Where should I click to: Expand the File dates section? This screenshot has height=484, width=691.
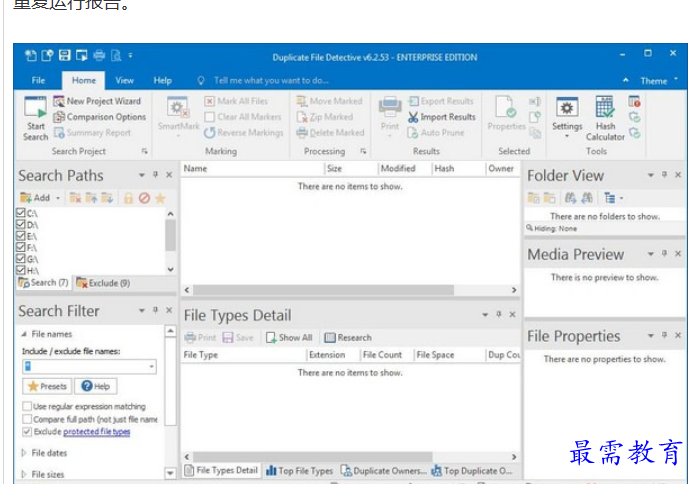[24, 453]
